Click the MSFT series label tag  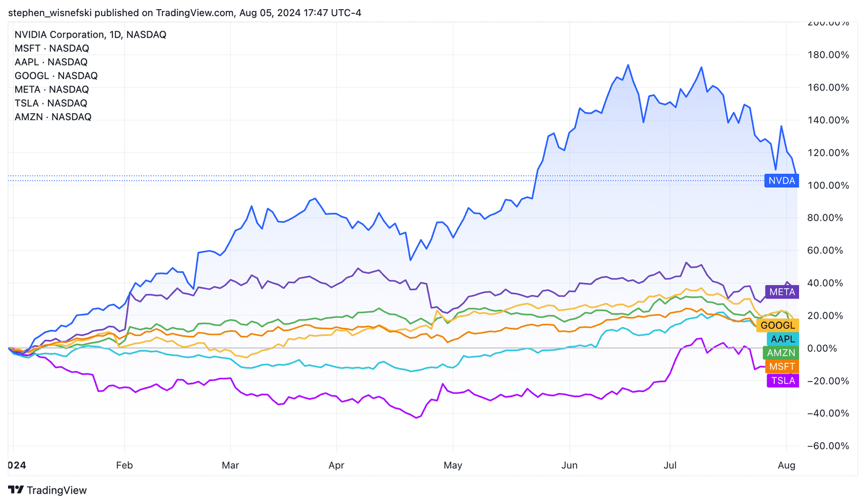coord(782,367)
